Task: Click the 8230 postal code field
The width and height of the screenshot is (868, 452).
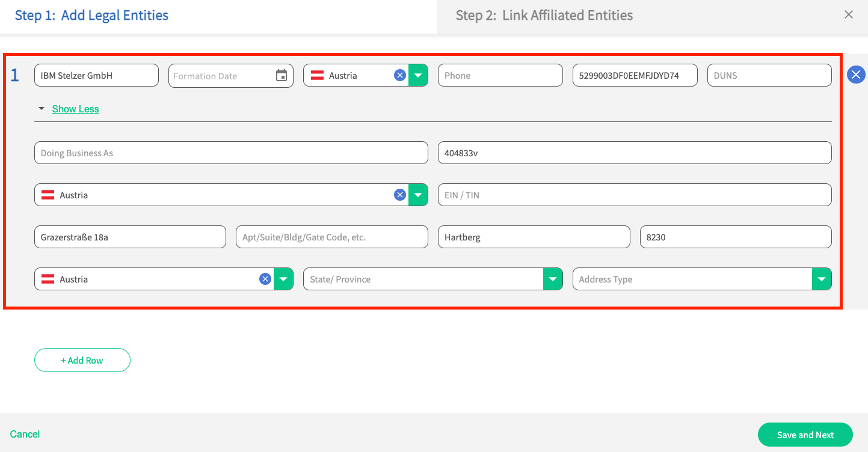Action: pyautogui.click(x=736, y=237)
